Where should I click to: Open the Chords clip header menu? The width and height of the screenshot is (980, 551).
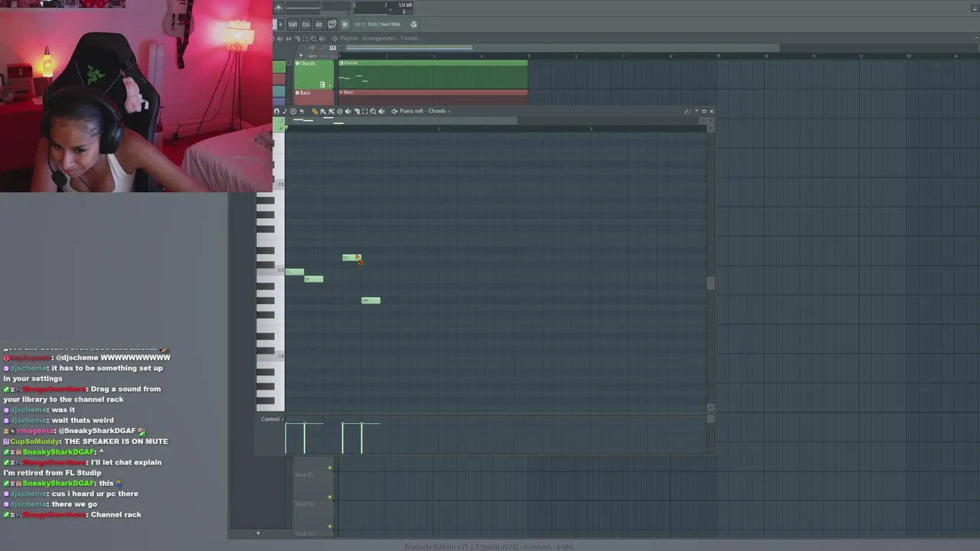coord(341,63)
